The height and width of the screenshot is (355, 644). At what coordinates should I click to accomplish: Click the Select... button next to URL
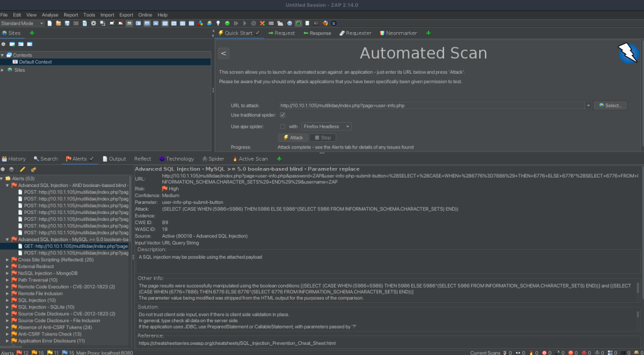pos(609,106)
